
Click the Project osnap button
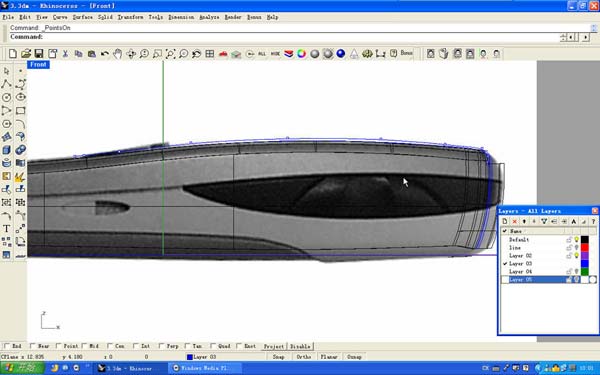[x=274, y=346]
